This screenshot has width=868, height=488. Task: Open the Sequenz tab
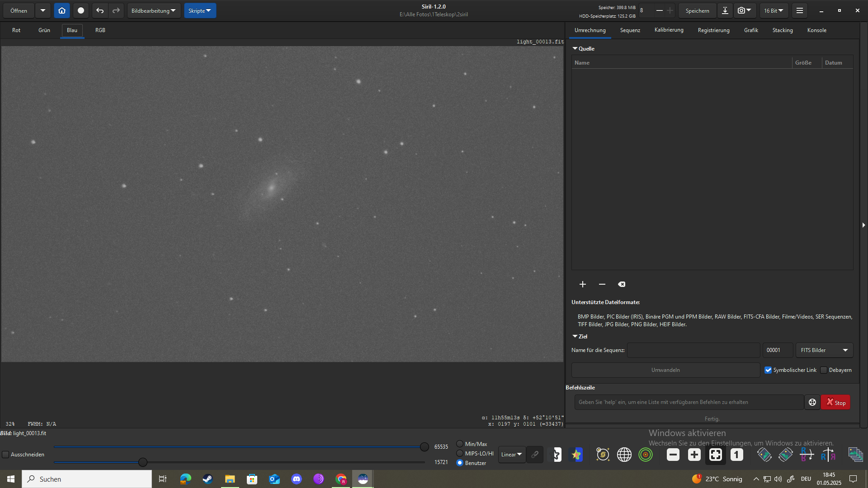click(630, 30)
